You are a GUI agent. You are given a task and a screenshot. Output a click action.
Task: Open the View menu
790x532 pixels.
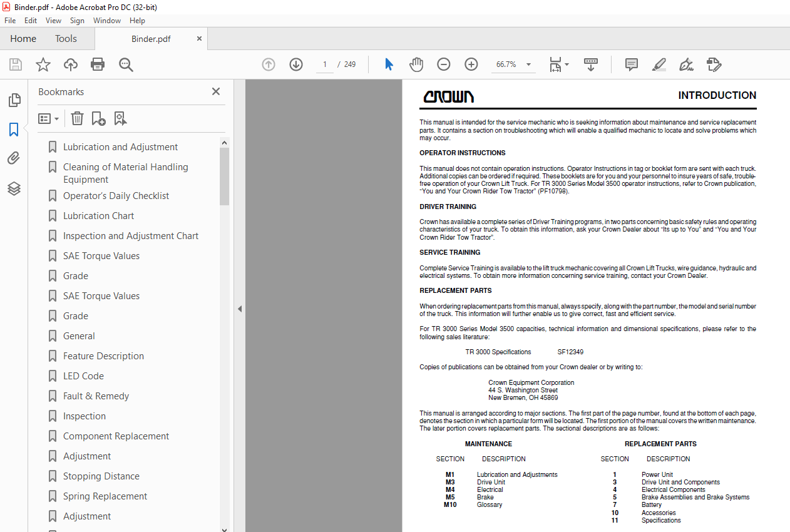tap(54, 21)
